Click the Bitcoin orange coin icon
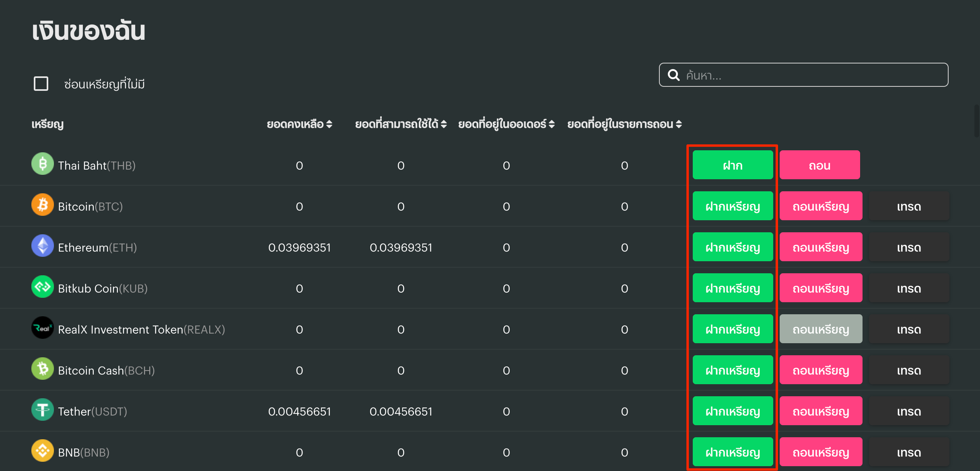This screenshot has width=980, height=471. tap(43, 205)
